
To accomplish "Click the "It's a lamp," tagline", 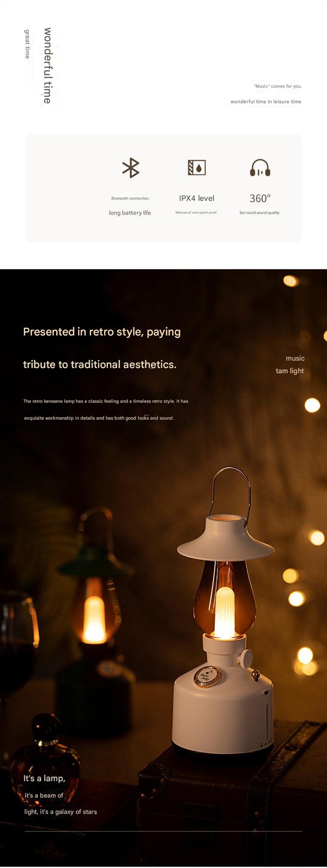I will click(x=44, y=778).
